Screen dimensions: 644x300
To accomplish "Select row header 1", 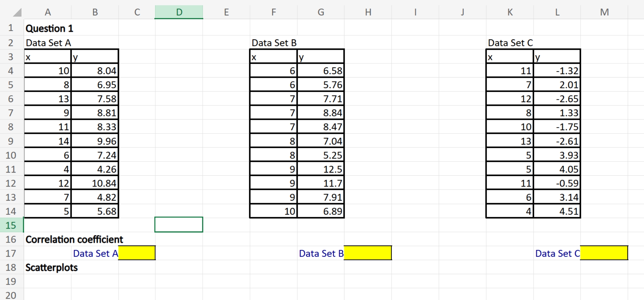I will click(11, 28).
